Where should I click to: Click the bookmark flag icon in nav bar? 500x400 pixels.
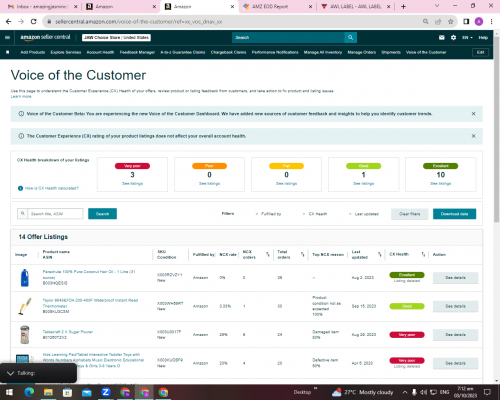(8, 52)
